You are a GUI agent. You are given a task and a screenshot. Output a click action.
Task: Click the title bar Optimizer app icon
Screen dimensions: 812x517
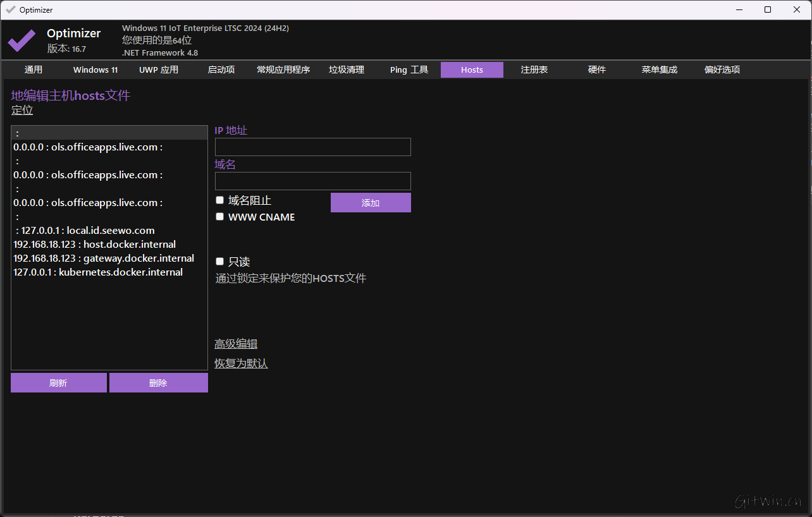pyautogui.click(x=10, y=10)
